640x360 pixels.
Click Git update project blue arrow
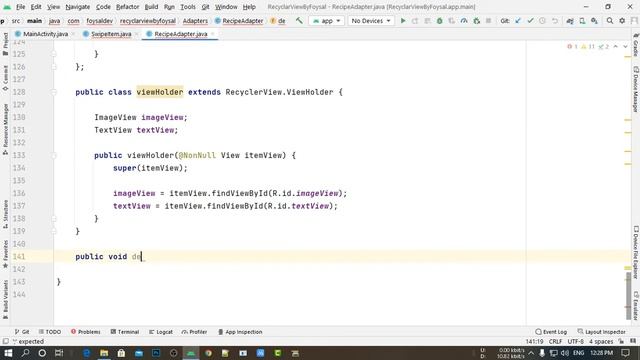518,20
